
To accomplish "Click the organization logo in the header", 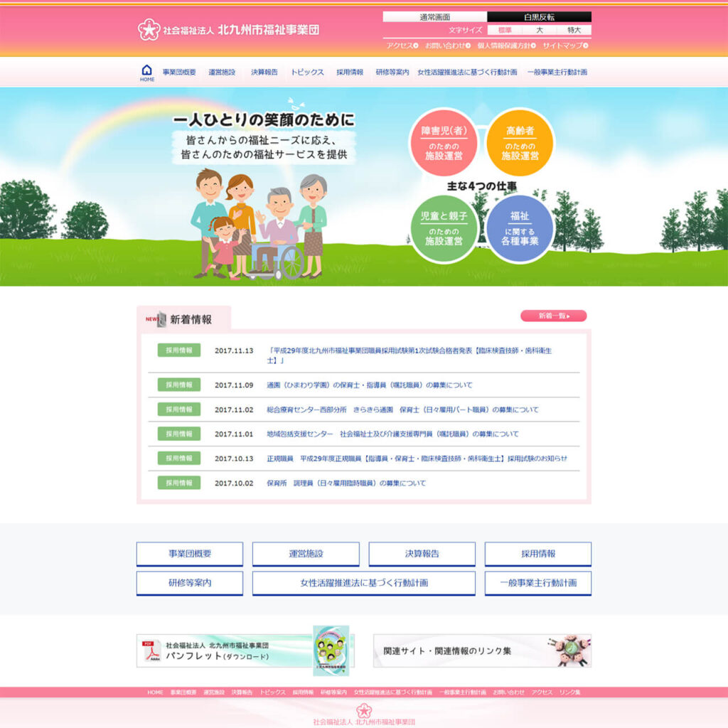I will point(228,30).
